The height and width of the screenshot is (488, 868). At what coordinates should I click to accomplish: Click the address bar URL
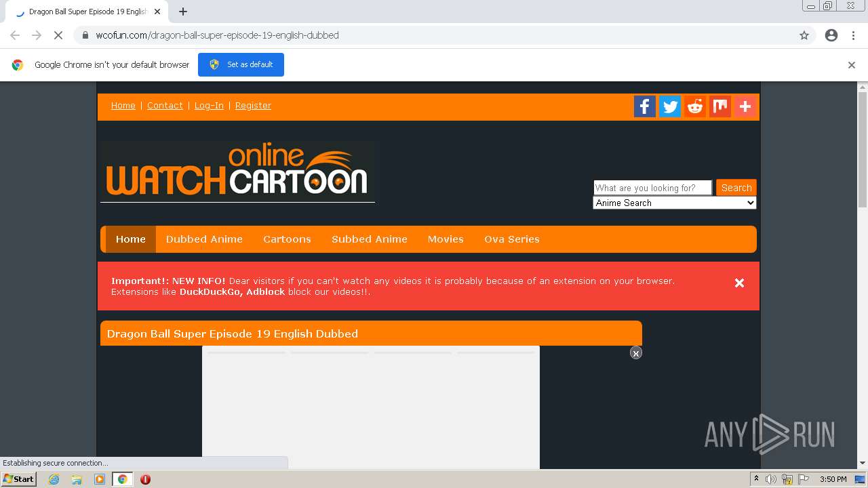click(x=217, y=35)
